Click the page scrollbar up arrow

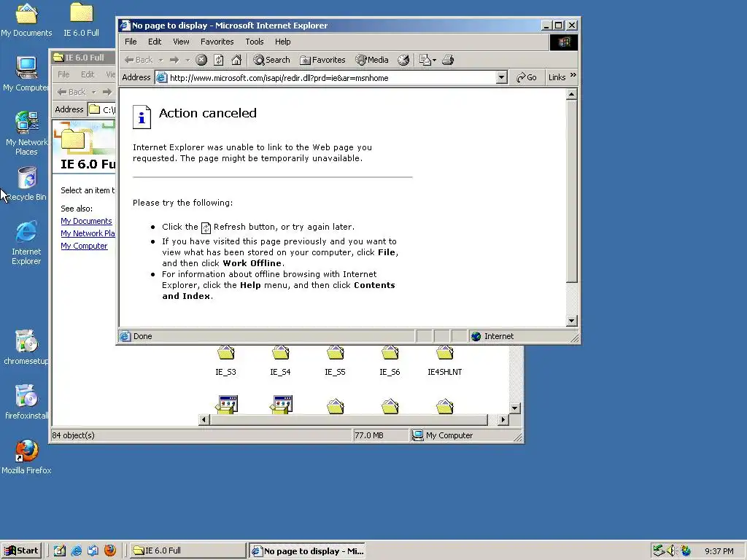coord(572,94)
